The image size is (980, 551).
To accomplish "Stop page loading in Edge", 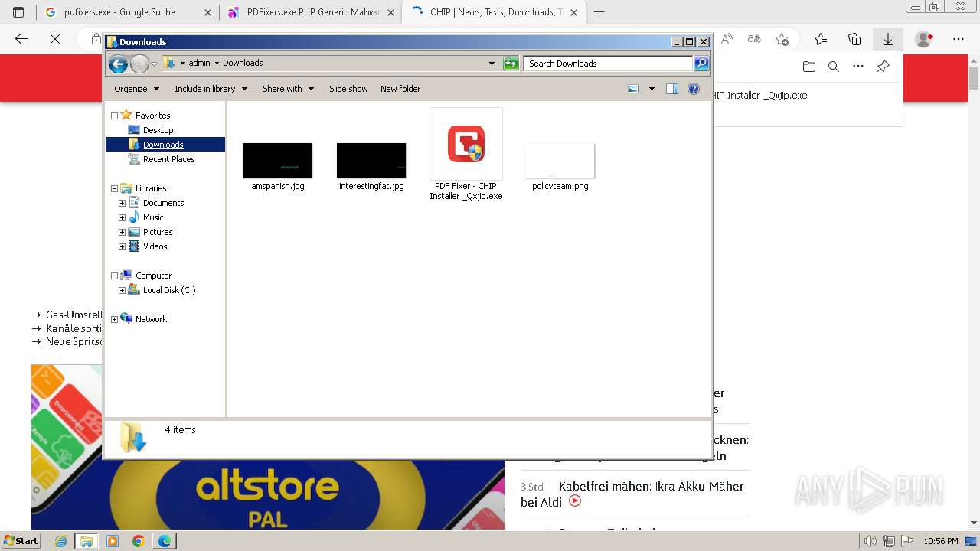I will point(55,39).
